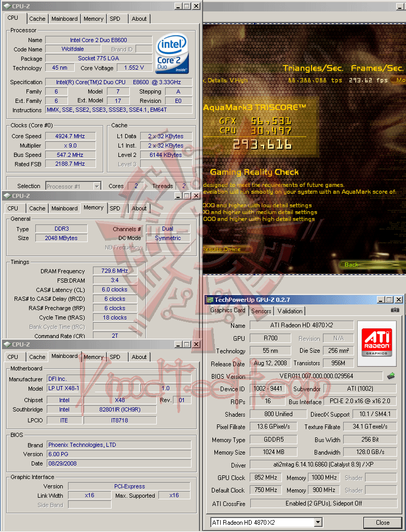Select the Graphics Card tab in GPU-Z
Screen dimensions: 406x532
227,310
